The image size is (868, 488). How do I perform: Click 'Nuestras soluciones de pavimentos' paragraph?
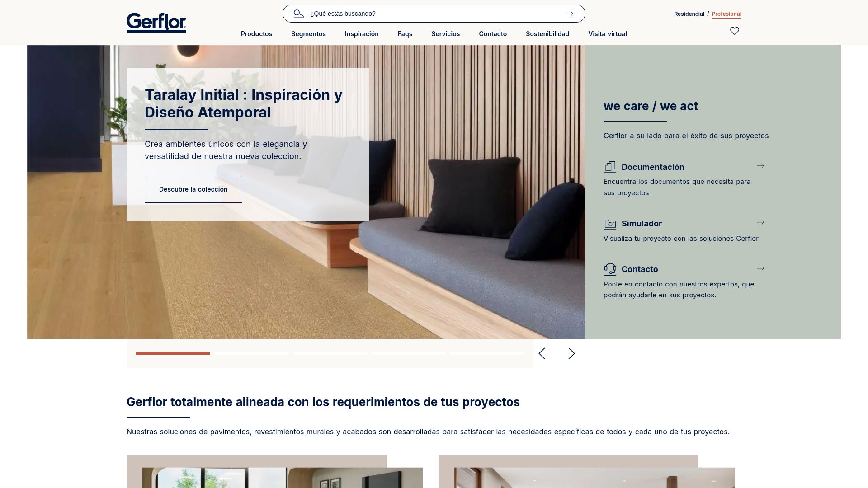pos(428,432)
